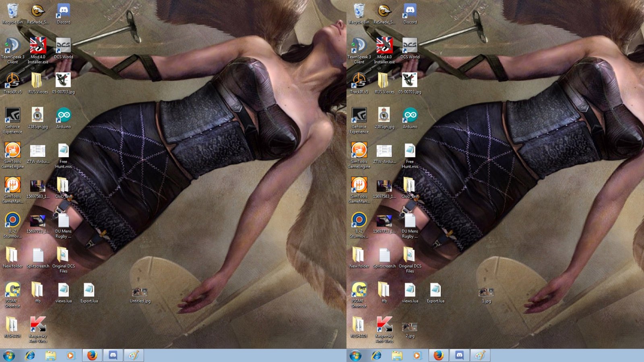Select New folder on the left screen
Image resolution: width=644 pixels, height=362 pixels.
12,258
